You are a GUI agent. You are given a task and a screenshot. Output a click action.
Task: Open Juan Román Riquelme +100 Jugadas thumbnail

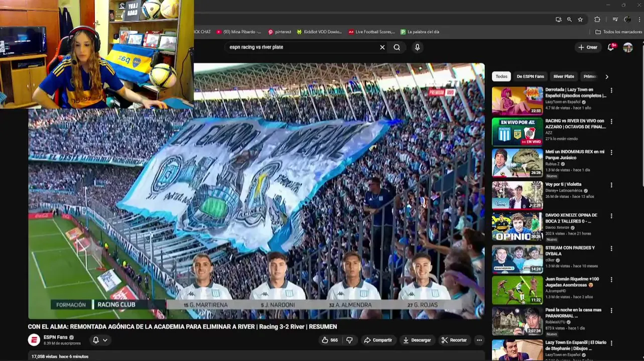517,290
